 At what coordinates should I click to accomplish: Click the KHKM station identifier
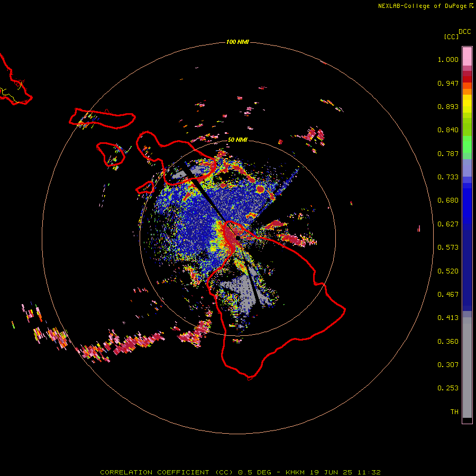click(295, 472)
